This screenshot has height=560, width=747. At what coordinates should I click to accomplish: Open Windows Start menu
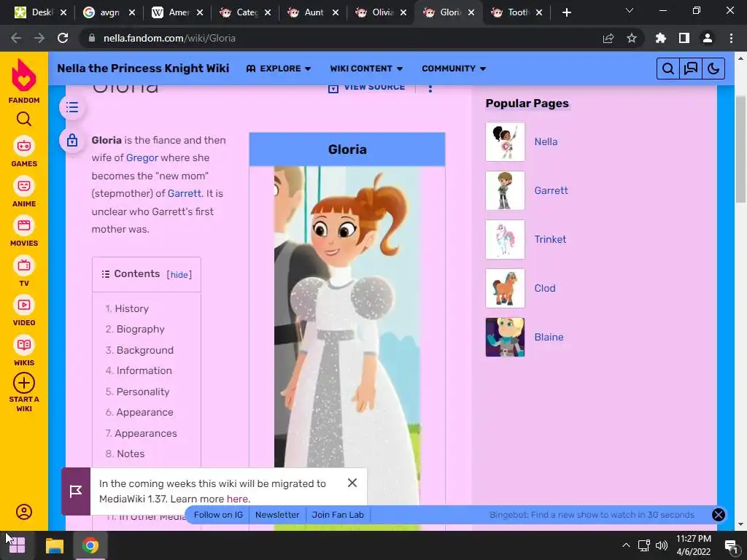[17, 545]
